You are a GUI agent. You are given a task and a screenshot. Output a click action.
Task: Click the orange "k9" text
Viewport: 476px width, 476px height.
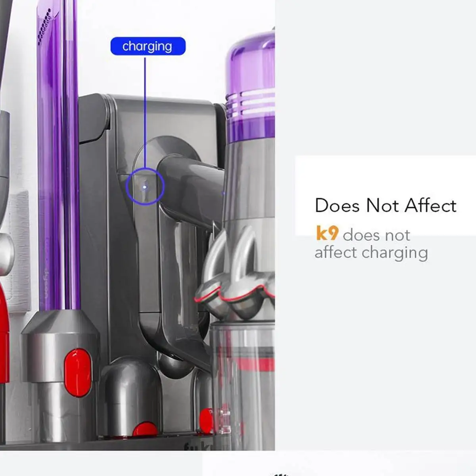pos(327,233)
